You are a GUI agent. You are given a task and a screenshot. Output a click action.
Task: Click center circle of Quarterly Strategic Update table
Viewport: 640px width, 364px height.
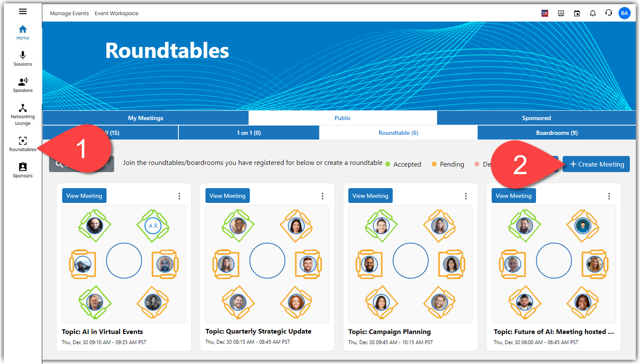pos(267,260)
